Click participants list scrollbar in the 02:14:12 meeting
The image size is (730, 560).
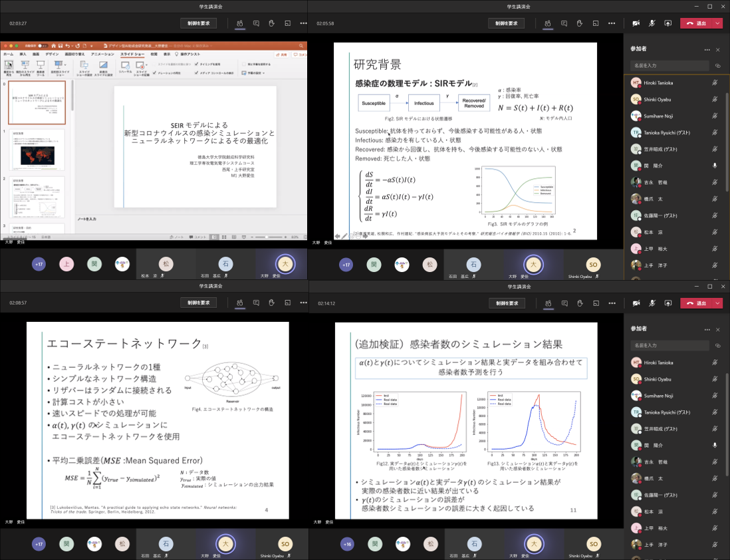coord(727,424)
